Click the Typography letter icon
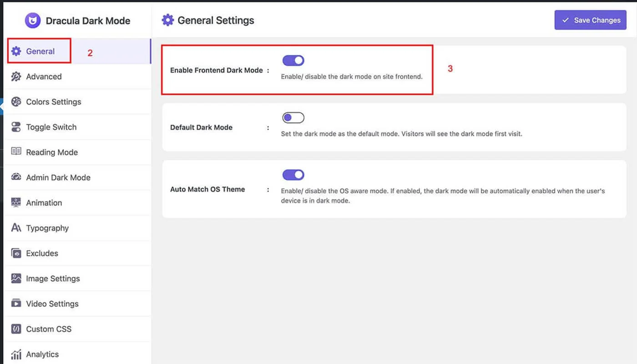The height and width of the screenshot is (364, 637). pyautogui.click(x=16, y=228)
